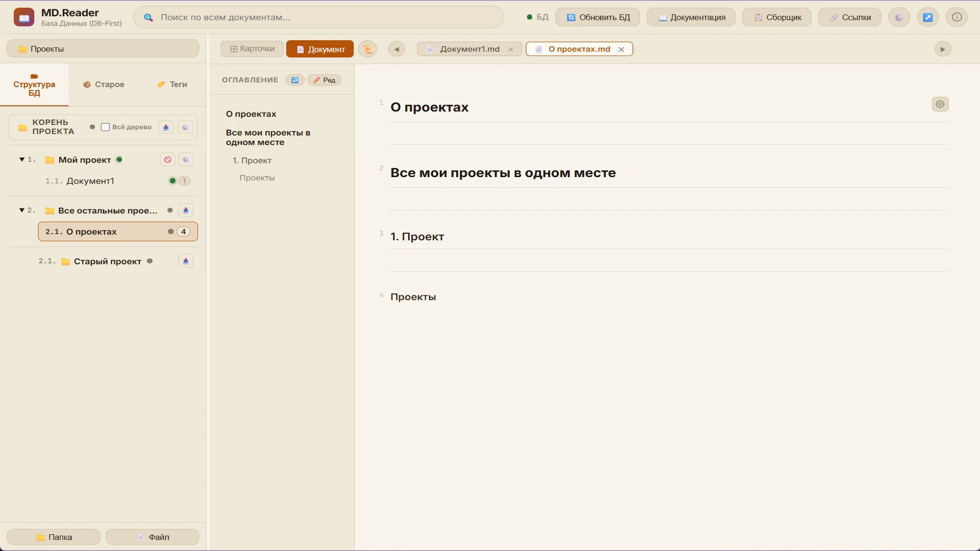
Task: Click gear icon on Мой проект row
Action: coord(186,160)
